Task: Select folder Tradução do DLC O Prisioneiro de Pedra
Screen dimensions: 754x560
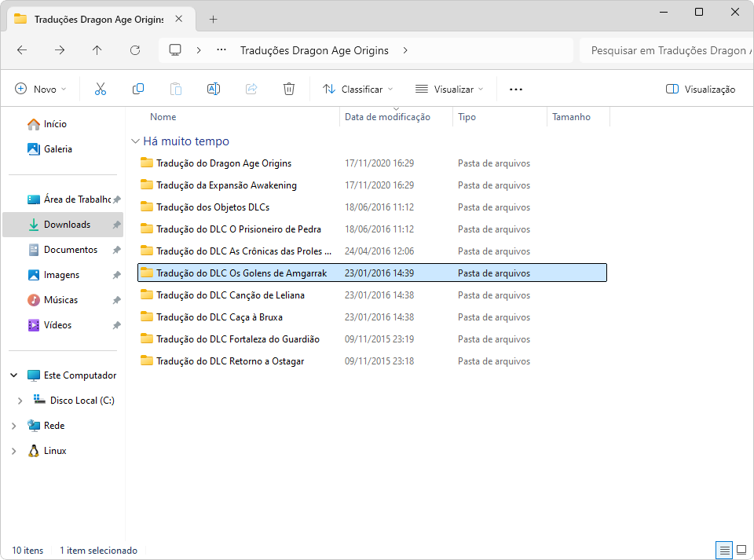Action: pyautogui.click(x=372, y=229)
